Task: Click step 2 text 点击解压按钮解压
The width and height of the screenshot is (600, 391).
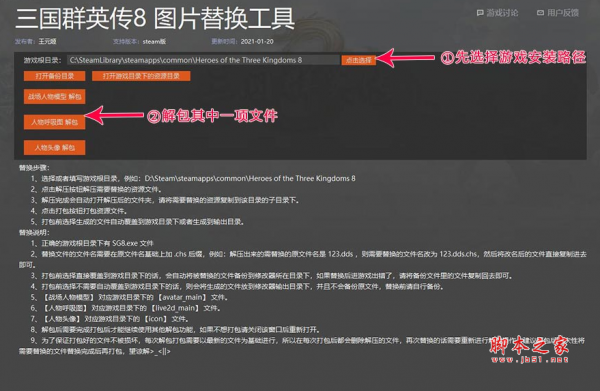Action: pyautogui.click(x=96, y=189)
